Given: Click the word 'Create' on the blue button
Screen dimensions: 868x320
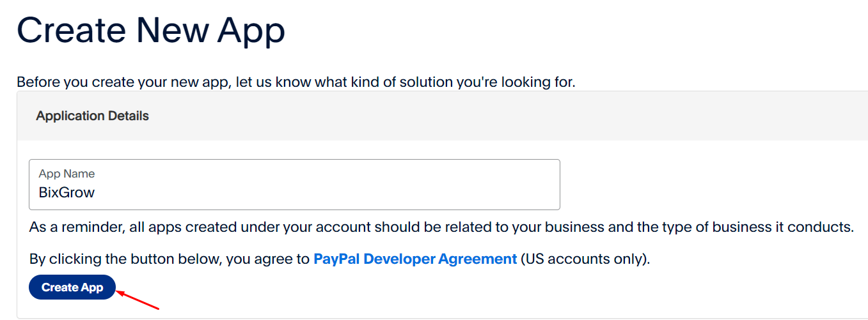Looking at the screenshot, I should (59, 287).
